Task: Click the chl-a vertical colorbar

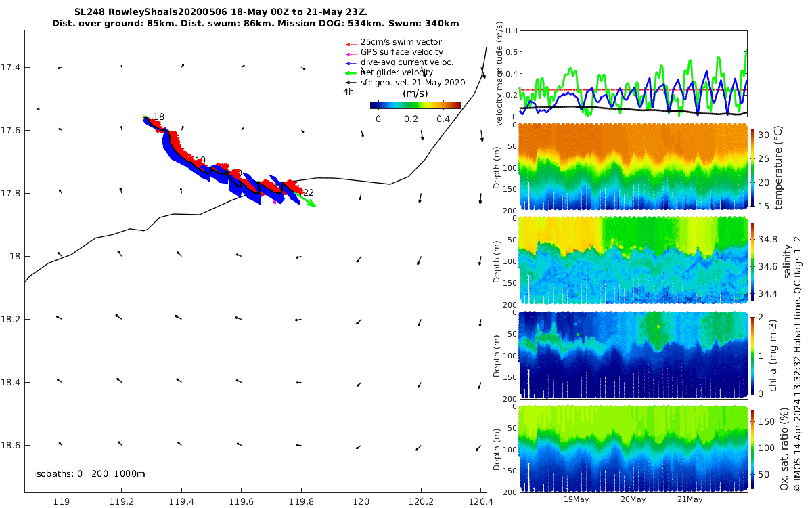Action: tap(753, 356)
